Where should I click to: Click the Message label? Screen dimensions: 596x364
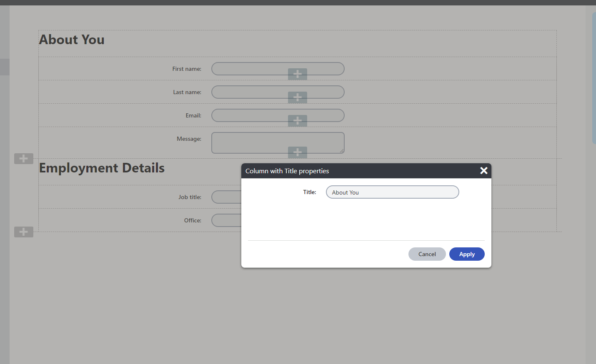tap(189, 139)
